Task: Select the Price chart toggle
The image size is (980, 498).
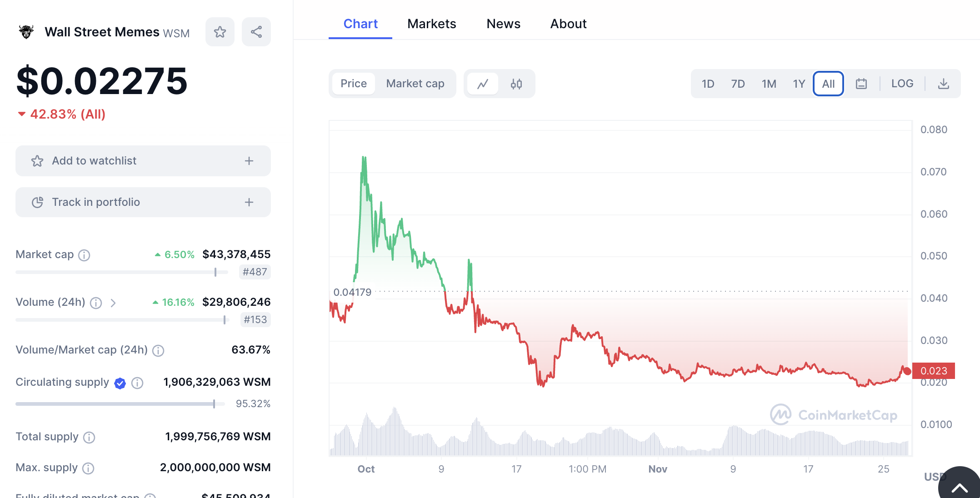Action: (354, 84)
